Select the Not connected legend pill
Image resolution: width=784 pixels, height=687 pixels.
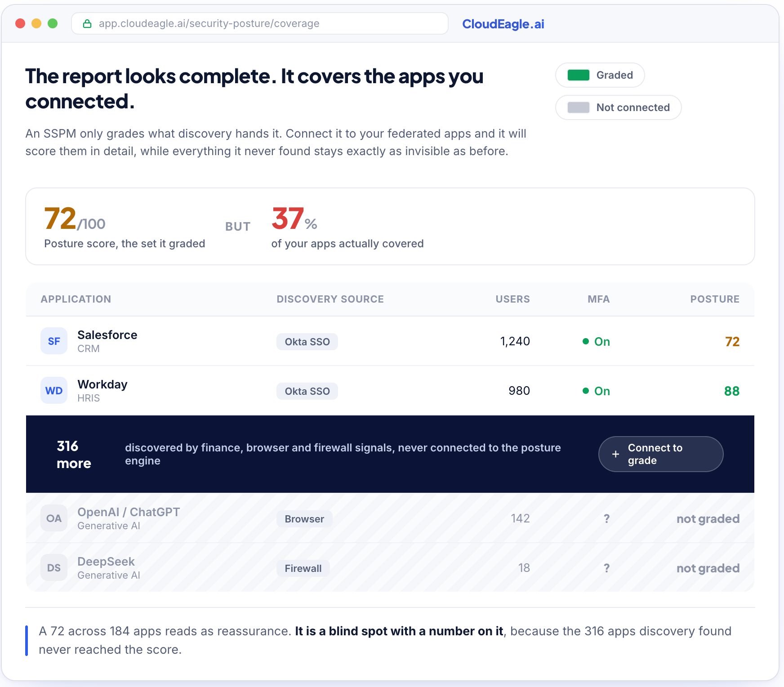[x=619, y=107]
